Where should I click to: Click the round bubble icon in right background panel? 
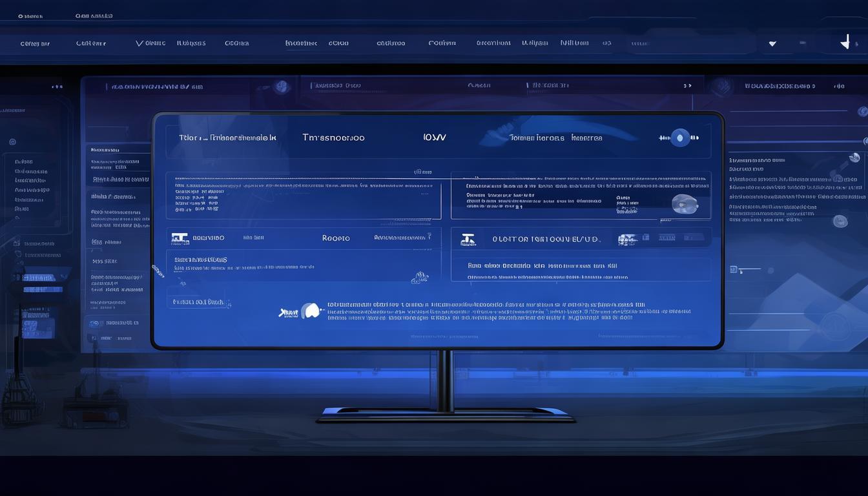coord(840,221)
